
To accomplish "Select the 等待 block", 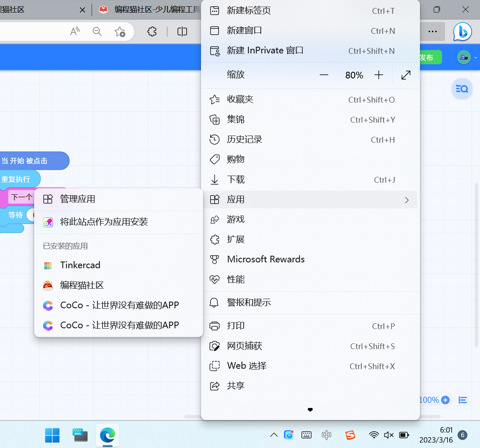I will coord(15,215).
